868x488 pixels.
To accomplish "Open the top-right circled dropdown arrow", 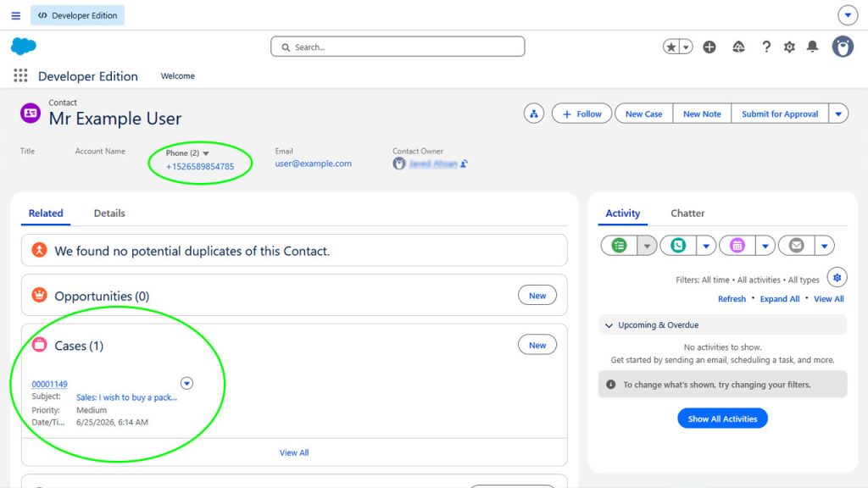I will point(848,15).
